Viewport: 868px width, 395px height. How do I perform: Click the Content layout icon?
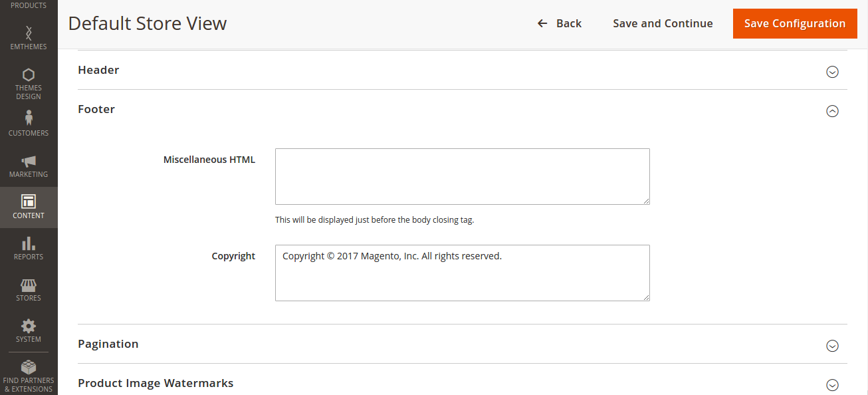[29, 201]
